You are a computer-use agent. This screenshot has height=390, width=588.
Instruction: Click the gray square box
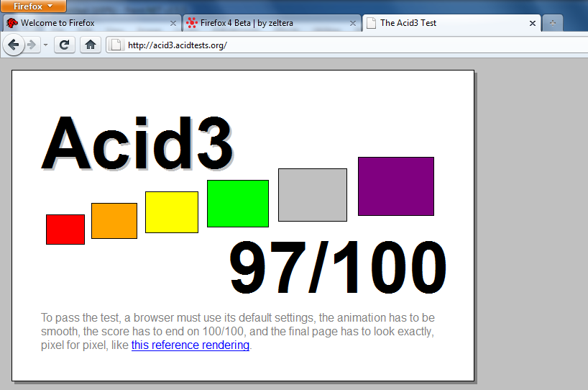[x=313, y=195]
